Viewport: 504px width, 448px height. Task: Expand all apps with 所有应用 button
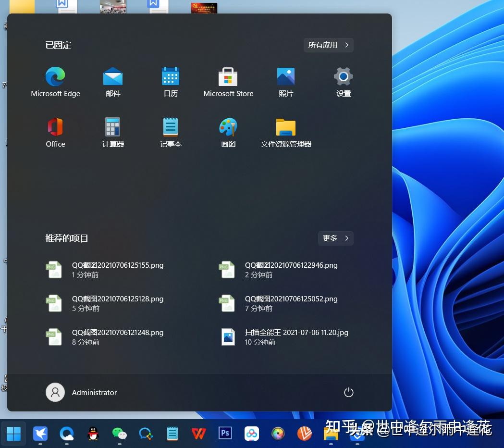pos(328,45)
